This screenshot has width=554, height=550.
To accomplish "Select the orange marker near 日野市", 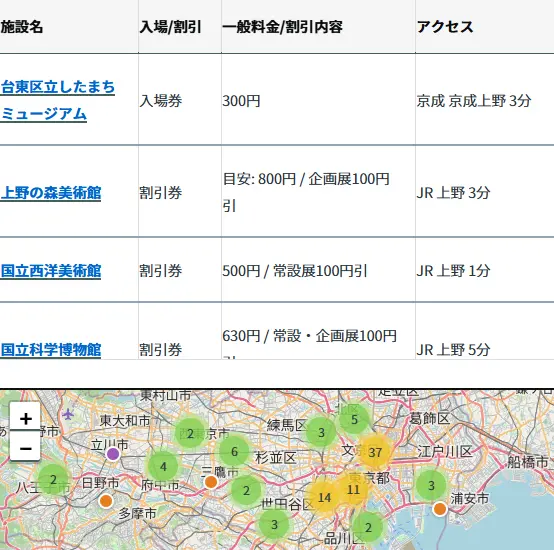I will point(106,501).
